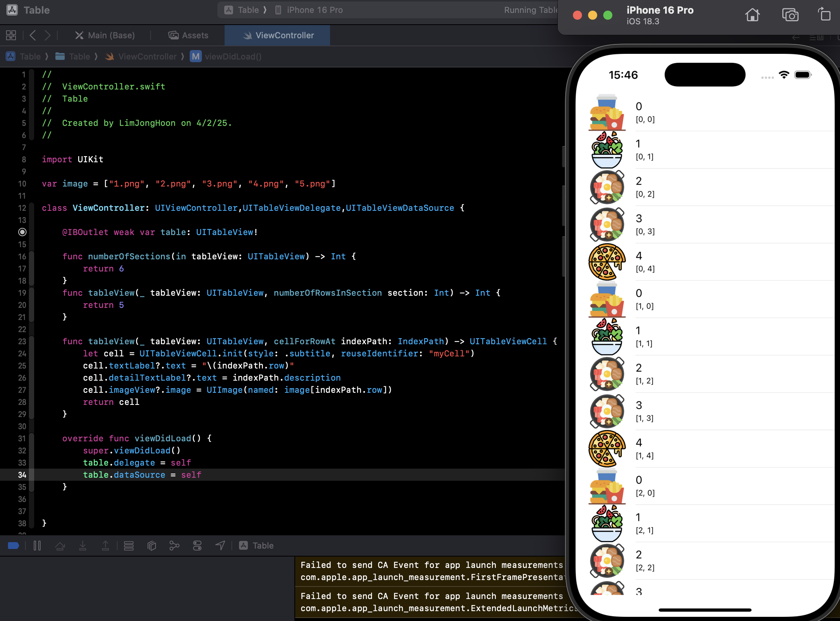Open the related items grid icon

[11, 35]
